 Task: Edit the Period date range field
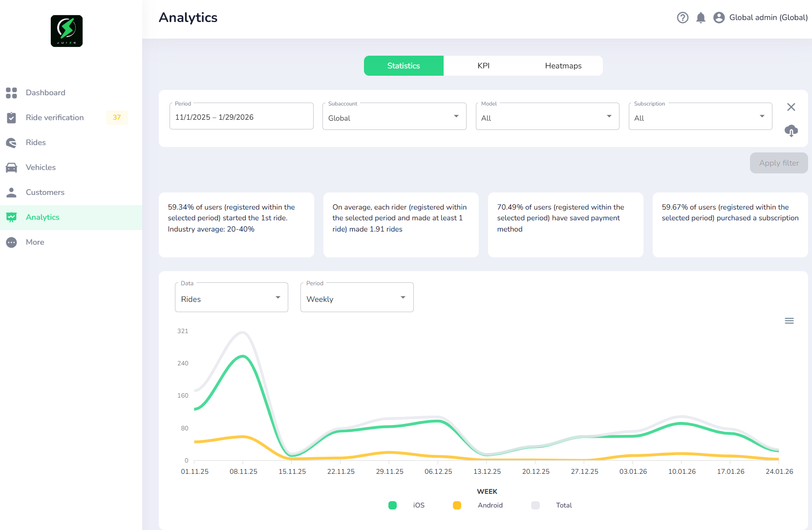pos(241,116)
